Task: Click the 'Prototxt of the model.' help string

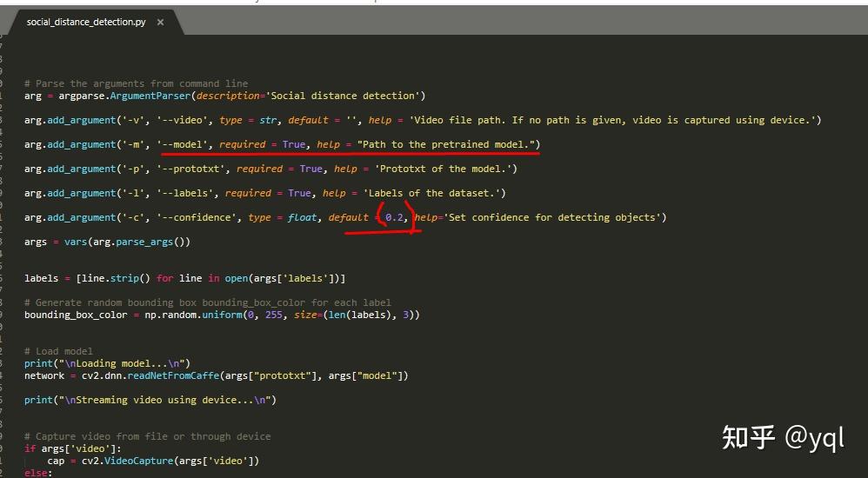Action: pyautogui.click(x=444, y=169)
